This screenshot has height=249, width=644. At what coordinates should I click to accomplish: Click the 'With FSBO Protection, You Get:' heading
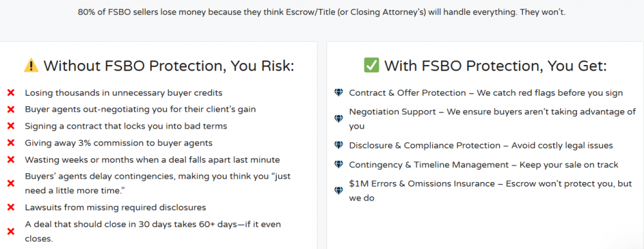pos(495,66)
